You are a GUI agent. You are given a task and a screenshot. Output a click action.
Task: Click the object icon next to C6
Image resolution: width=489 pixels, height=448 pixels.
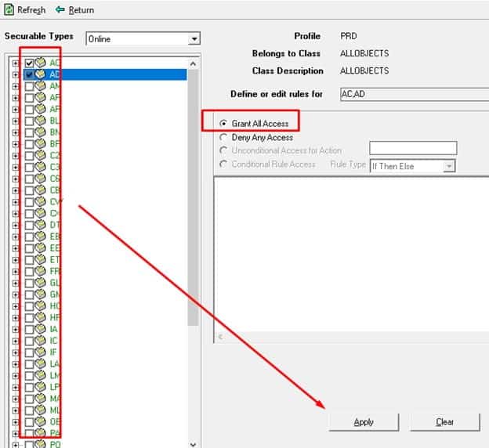tap(40, 179)
